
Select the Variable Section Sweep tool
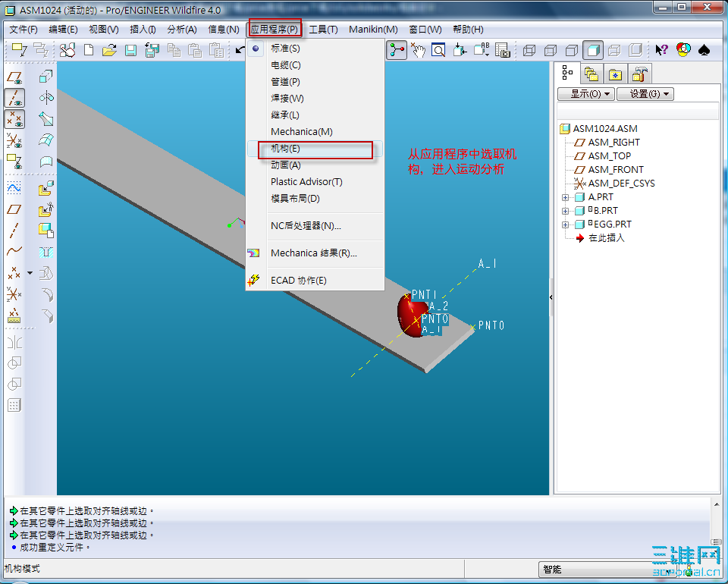[x=46, y=119]
